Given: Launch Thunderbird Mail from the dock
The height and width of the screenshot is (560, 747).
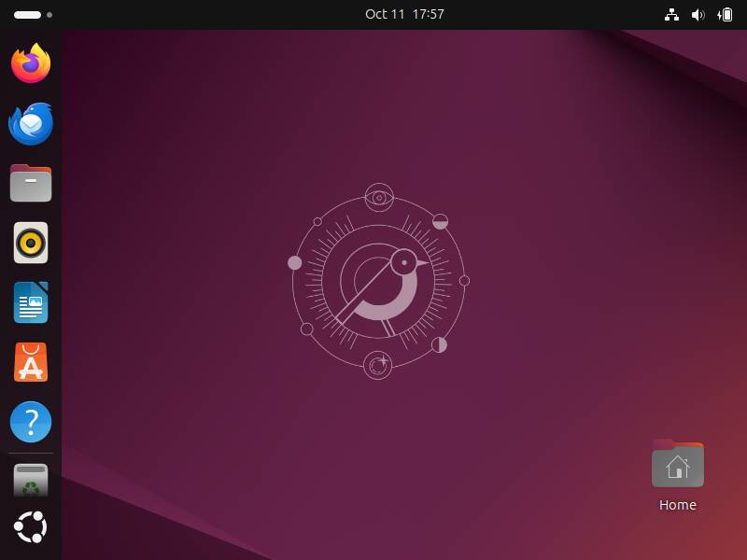Looking at the screenshot, I should [31, 123].
